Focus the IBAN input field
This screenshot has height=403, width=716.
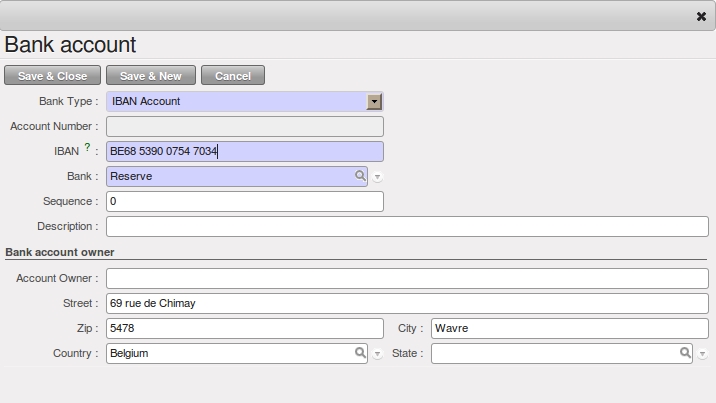[x=244, y=151]
